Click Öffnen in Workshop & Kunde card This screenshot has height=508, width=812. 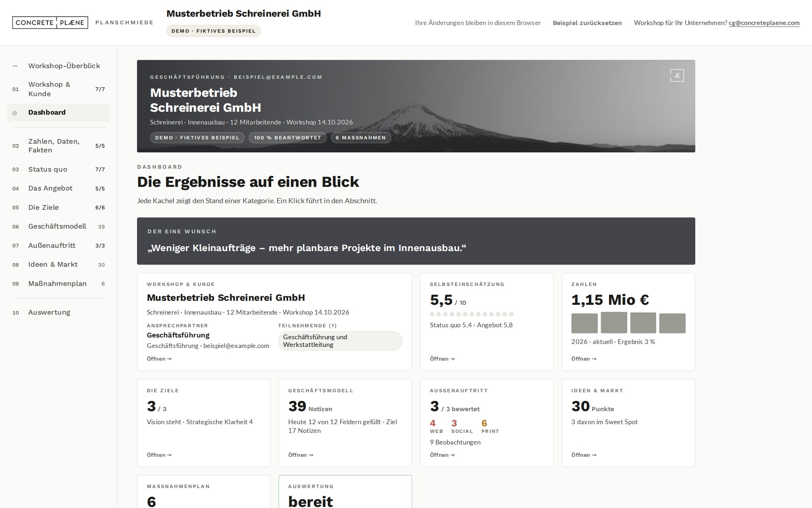(x=159, y=359)
